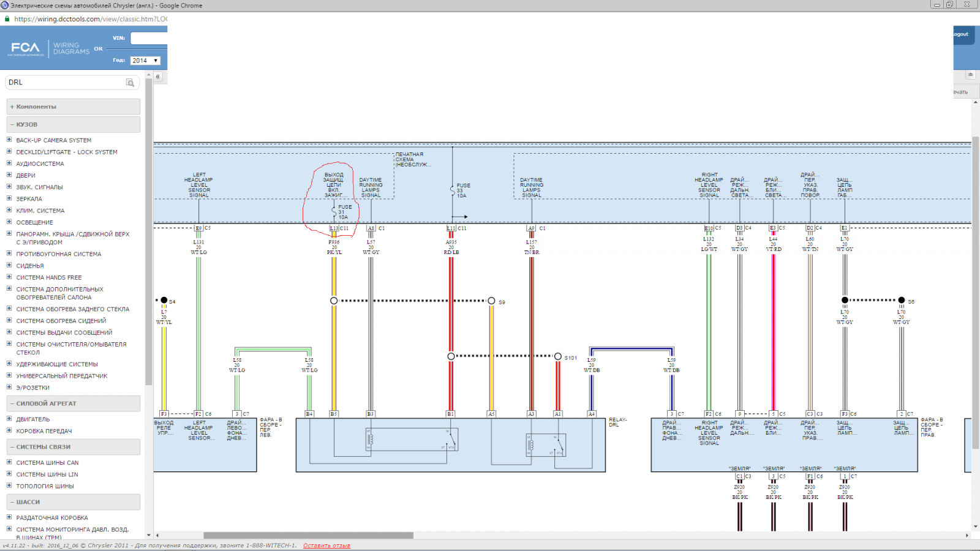Click the secure padlock icon in address bar
Viewport: 980px width, 551px height.
[x=7, y=19]
